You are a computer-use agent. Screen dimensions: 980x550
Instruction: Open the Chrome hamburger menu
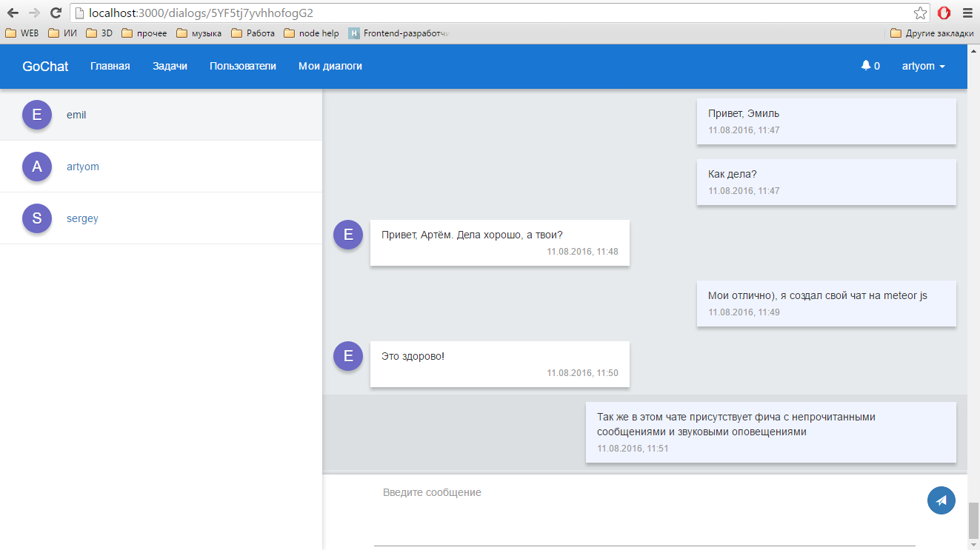[x=967, y=13]
